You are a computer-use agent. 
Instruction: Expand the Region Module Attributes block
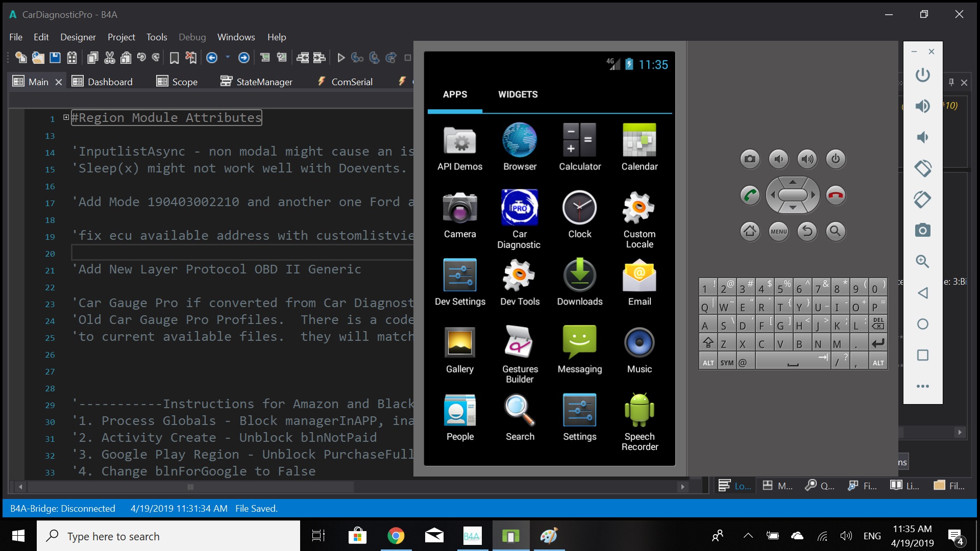pyautogui.click(x=66, y=117)
